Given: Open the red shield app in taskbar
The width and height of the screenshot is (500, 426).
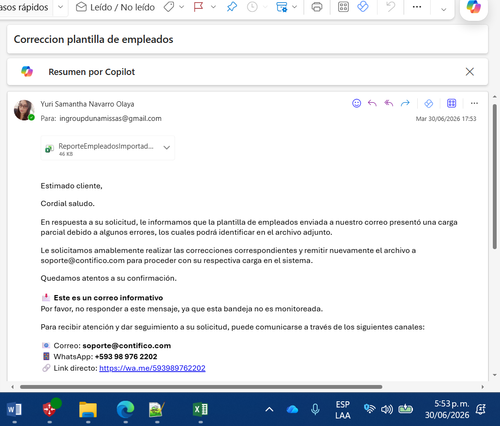Looking at the screenshot, I should (x=50, y=409).
